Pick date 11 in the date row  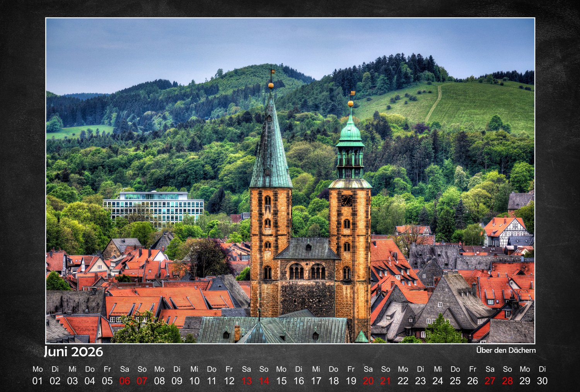[x=212, y=381]
